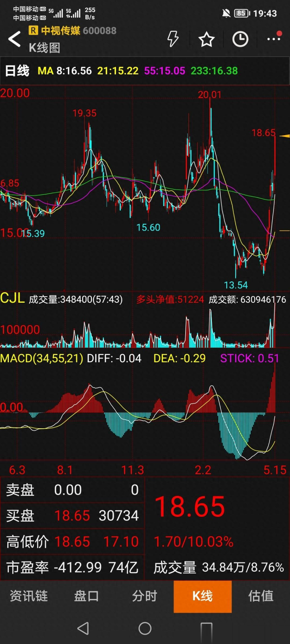Tap the 21:15.22 moving average value
Viewport: 290px width, 644px height.
(118, 71)
